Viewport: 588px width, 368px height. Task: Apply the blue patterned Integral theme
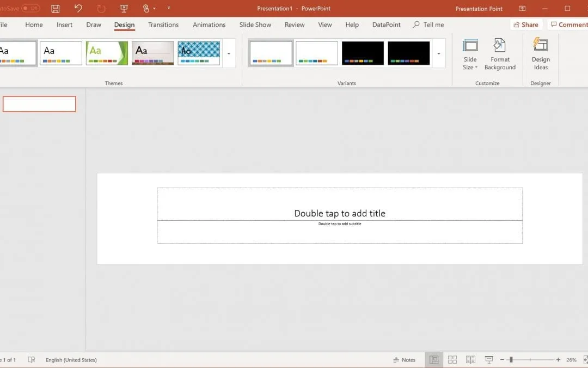199,53
